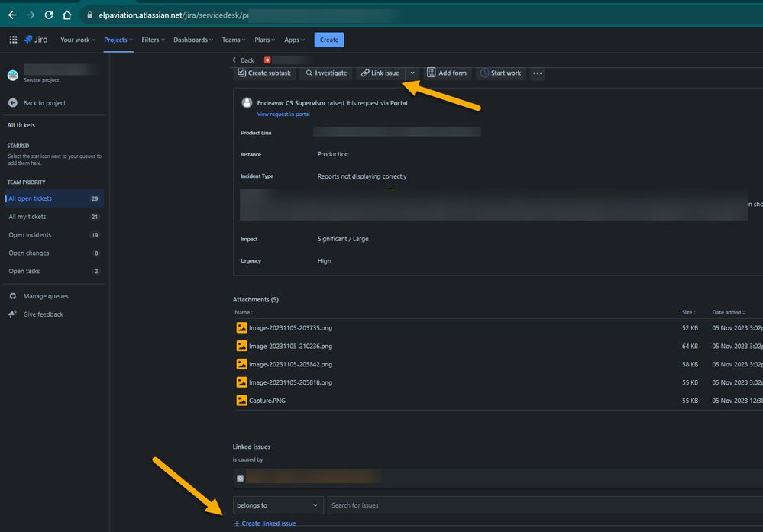This screenshot has height=532, width=763.
Task: Open attachment Capture.PNG
Action: tap(267, 401)
